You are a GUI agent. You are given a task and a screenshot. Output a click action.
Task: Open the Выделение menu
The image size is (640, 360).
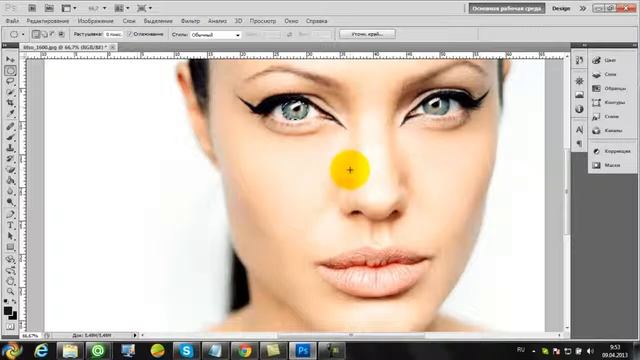(158, 21)
